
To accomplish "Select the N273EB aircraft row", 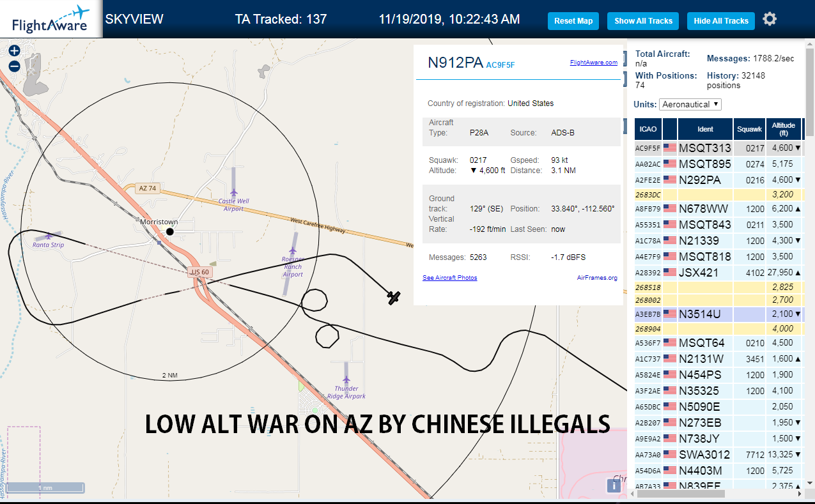I will [718, 423].
